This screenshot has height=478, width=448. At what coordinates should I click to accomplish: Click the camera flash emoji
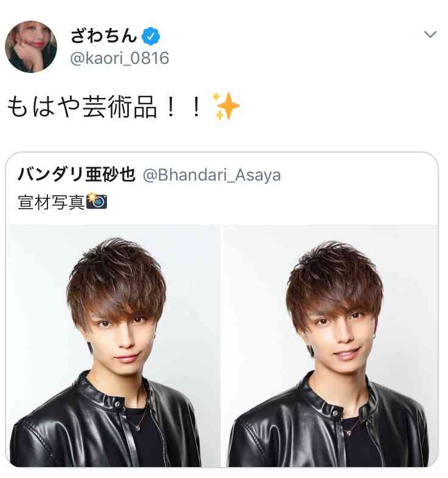click(97, 201)
